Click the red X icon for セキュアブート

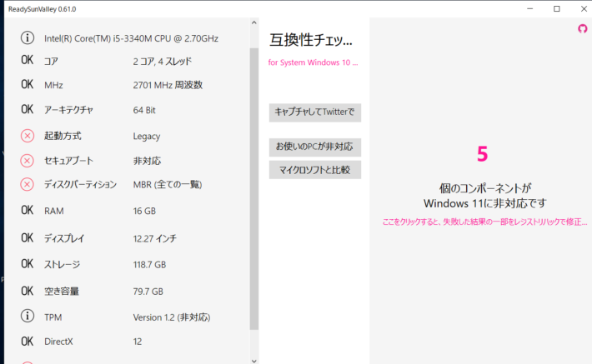coord(28,160)
